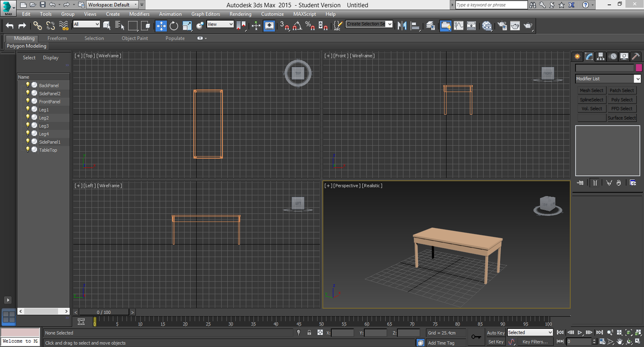This screenshot has width=644, height=347.
Task: Click the Redo arrow in main toolbar
Action: point(22,25)
